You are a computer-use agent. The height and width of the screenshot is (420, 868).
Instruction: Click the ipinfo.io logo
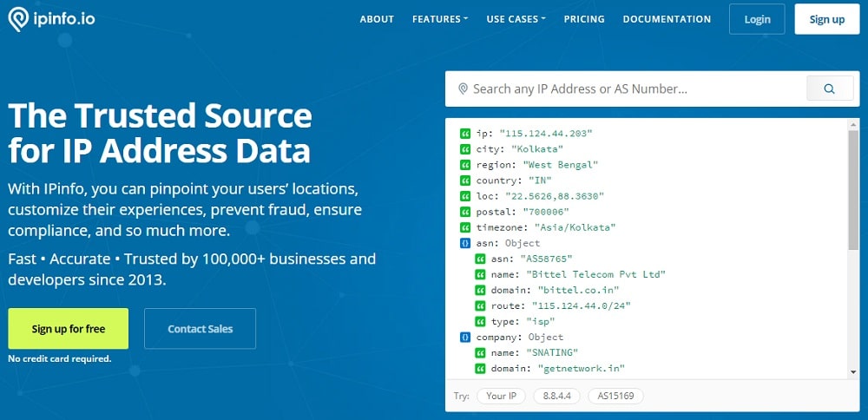pyautogui.click(x=51, y=19)
